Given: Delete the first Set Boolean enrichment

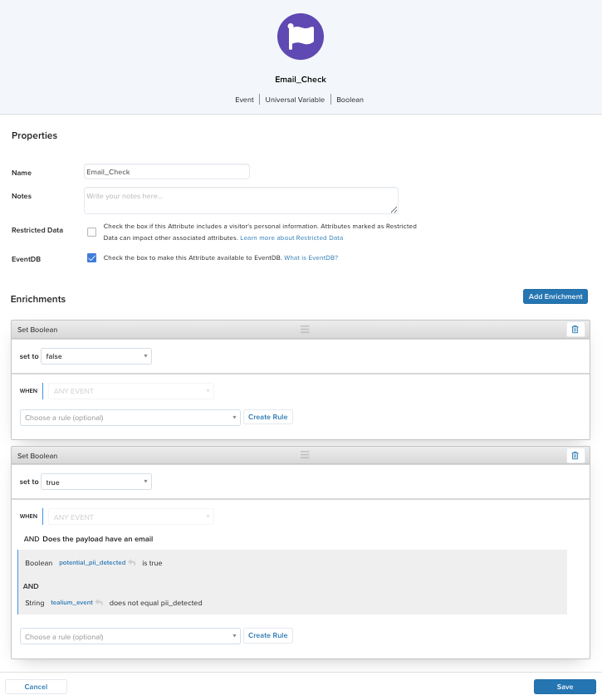Looking at the screenshot, I should 575,330.
